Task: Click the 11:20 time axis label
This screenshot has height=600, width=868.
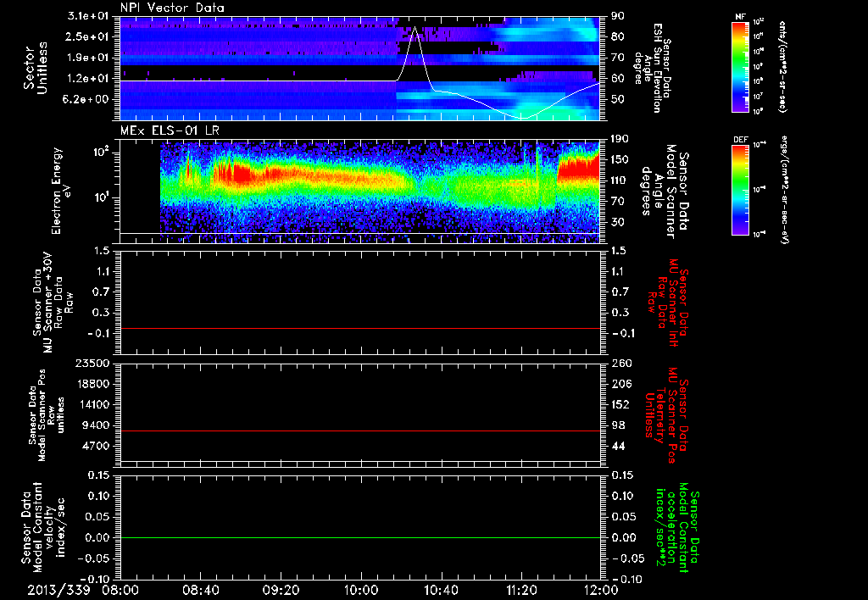Action: click(x=521, y=590)
